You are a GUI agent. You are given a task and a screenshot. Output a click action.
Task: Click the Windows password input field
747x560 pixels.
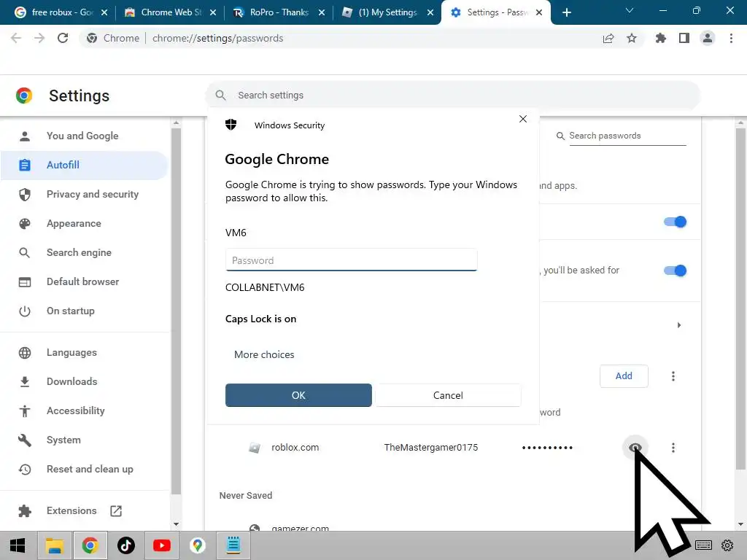(x=351, y=260)
